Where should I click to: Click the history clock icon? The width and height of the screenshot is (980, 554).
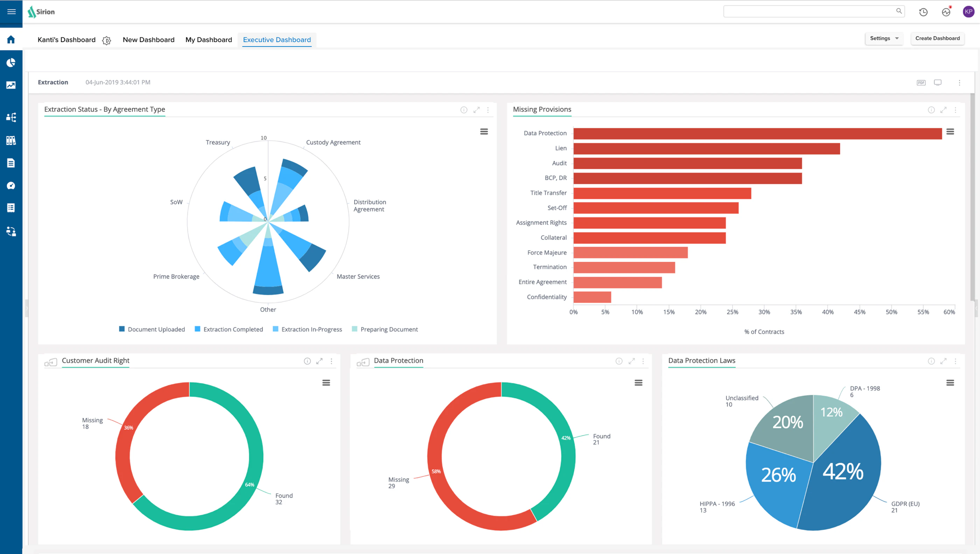[923, 12]
